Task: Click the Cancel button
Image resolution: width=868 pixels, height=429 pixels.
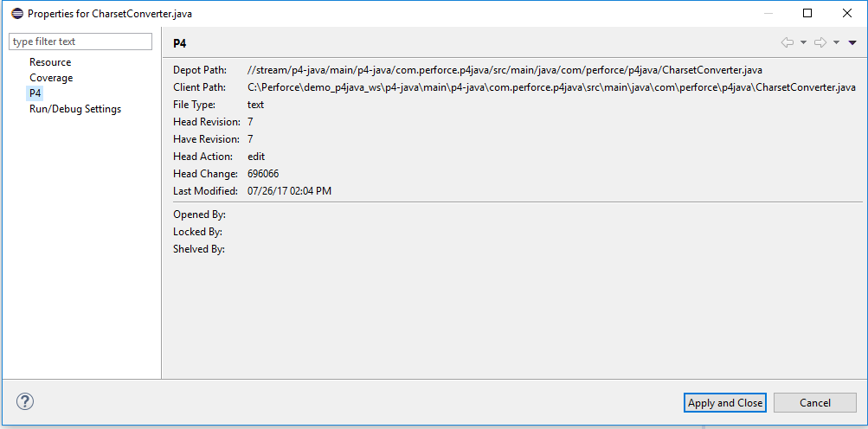Action: 815,402
